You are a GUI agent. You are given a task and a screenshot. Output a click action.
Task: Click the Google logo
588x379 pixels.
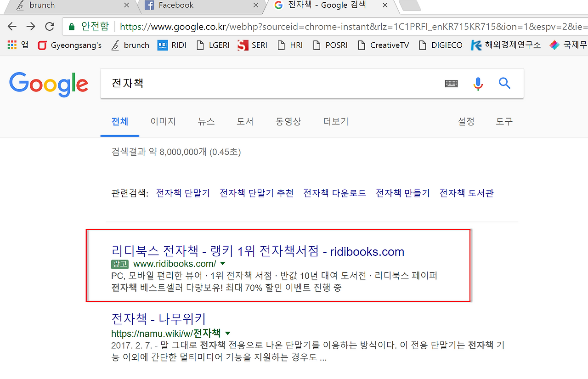coord(49,85)
